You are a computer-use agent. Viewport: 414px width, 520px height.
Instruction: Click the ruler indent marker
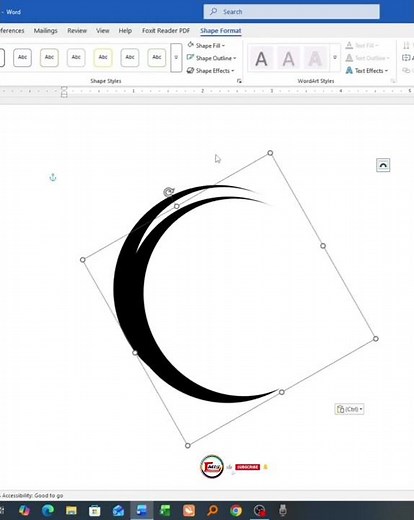coord(64,92)
